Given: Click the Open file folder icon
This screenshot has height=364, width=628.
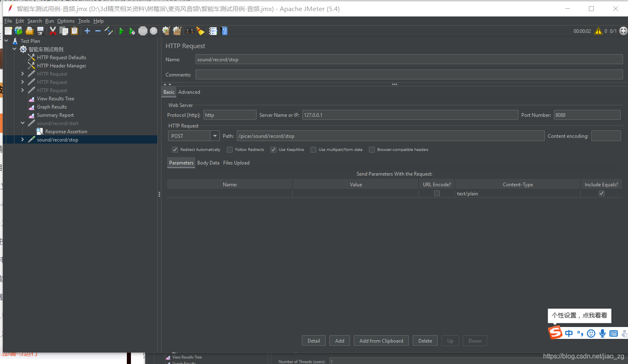Looking at the screenshot, I should point(29,31).
